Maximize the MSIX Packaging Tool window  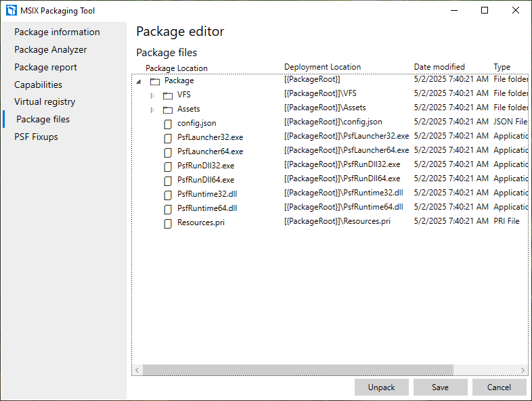485,11
